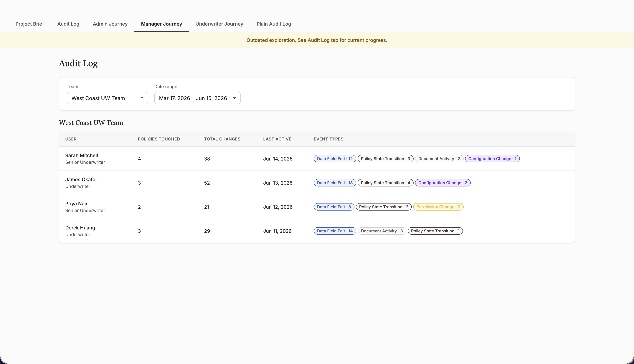Click Derek Huang's Policy State Transition · 1 tag
Image resolution: width=634 pixels, height=364 pixels.
click(435, 231)
